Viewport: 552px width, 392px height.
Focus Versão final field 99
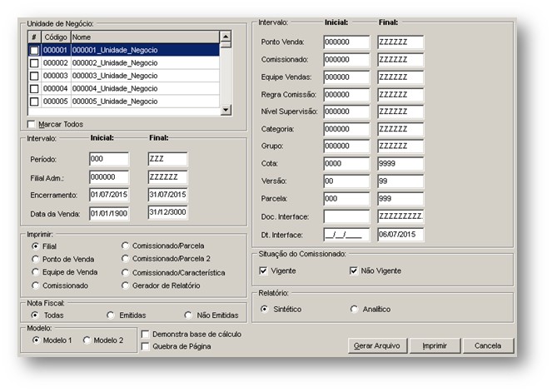point(400,181)
